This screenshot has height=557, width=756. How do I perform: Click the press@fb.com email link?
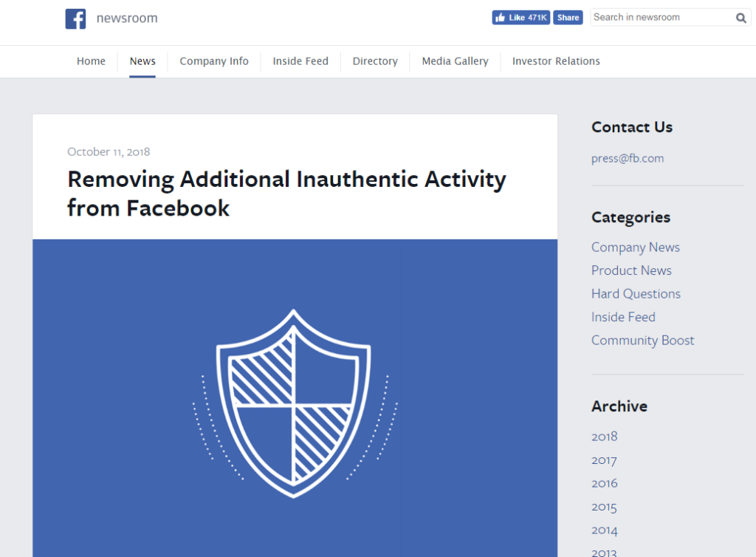[x=628, y=159]
